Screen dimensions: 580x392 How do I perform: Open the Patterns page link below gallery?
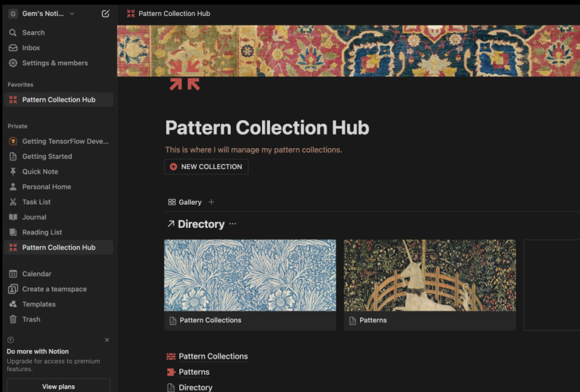(x=195, y=372)
